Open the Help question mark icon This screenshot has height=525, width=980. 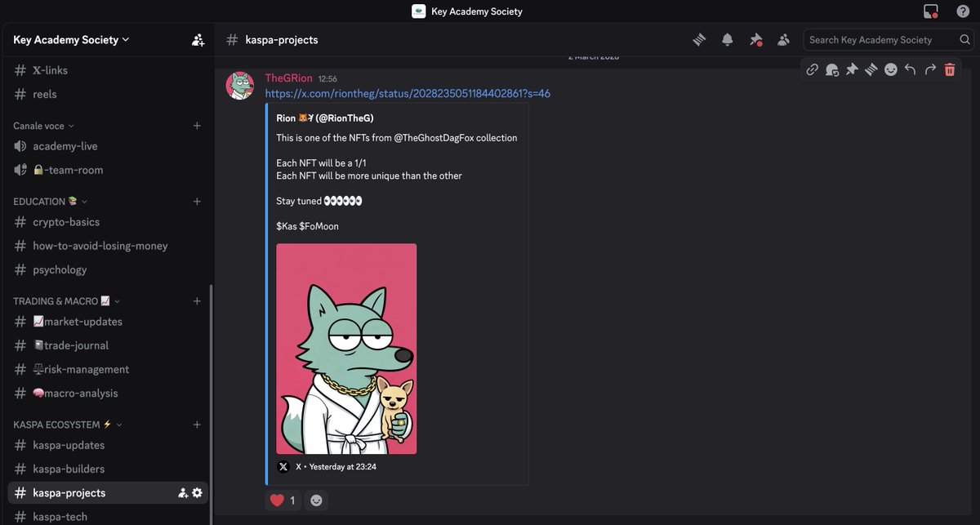click(x=963, y=11)
